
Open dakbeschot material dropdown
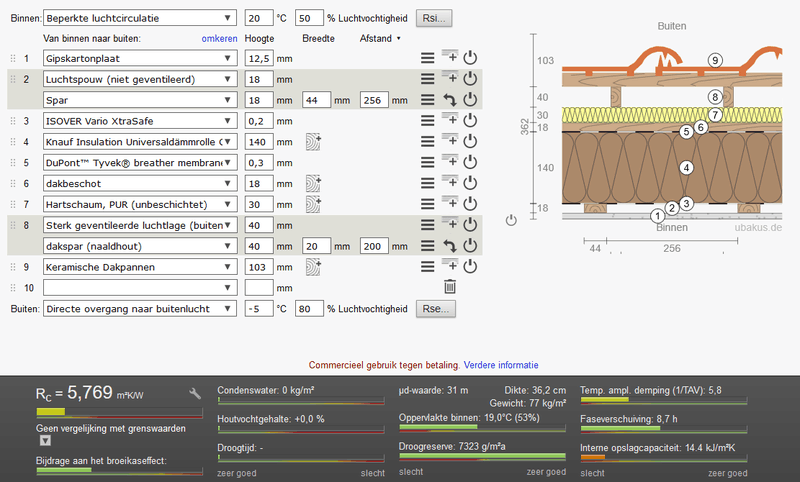[140, 184]
